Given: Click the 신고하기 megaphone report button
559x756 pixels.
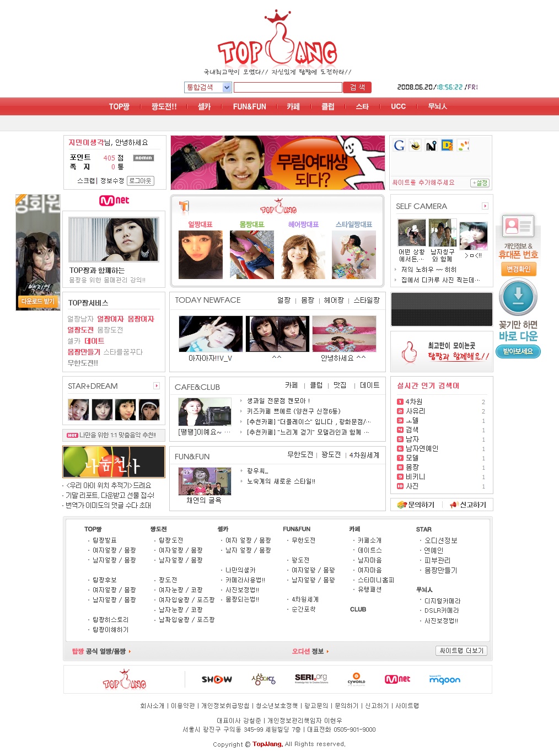Looking at the screenshot, I should (468, 505).
